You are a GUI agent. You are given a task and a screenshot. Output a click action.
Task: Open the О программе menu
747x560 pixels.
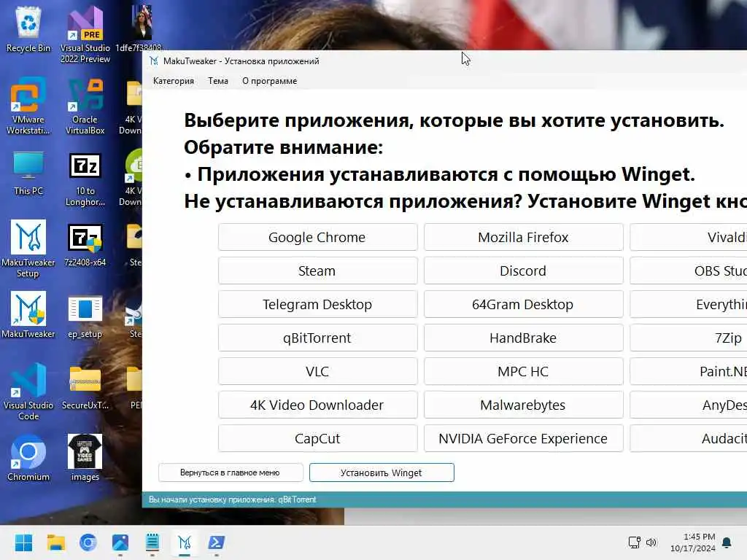pyautogui.click(x=270, y=81)
